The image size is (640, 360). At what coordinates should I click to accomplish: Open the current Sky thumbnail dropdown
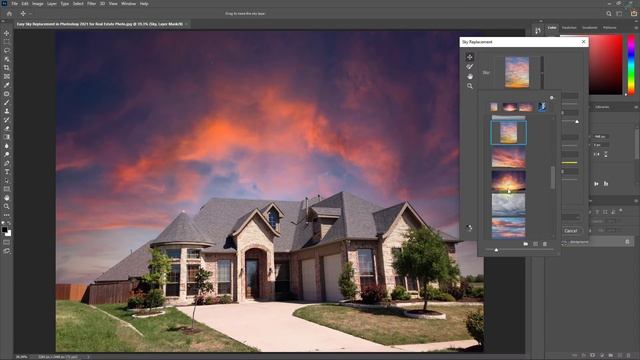pos(542,72)
